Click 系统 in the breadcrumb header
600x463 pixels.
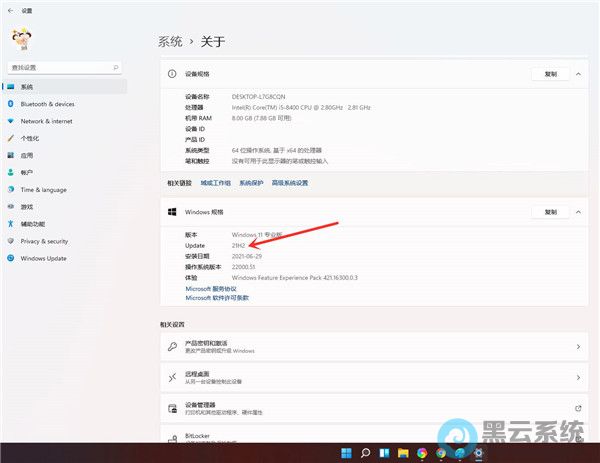pyautogui.click(x=170, y=41)
